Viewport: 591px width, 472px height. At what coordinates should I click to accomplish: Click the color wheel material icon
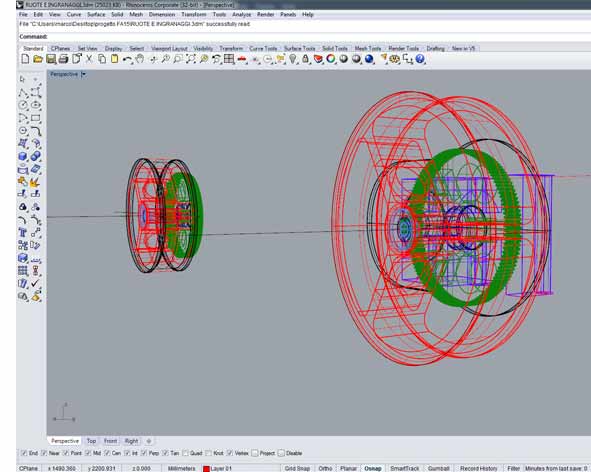point(331,59)
